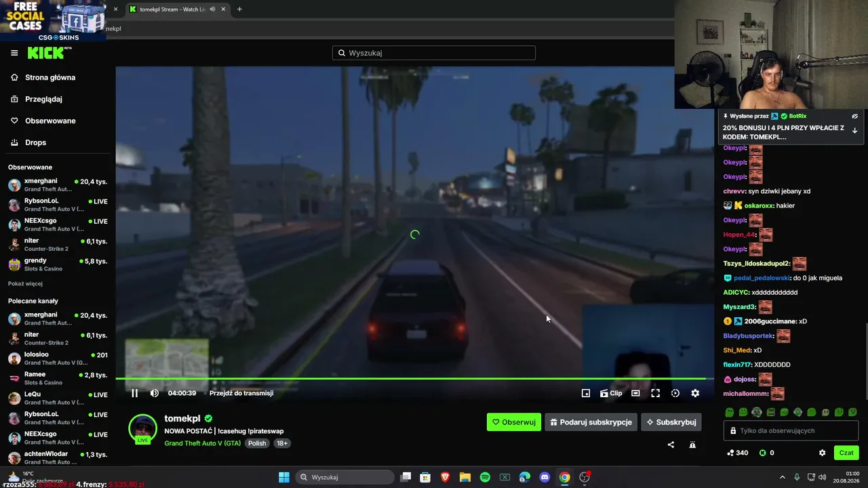Open pedal_pedalowski user in chat
The height and width of the screenshot is (488, 868).
pos(762,278)
